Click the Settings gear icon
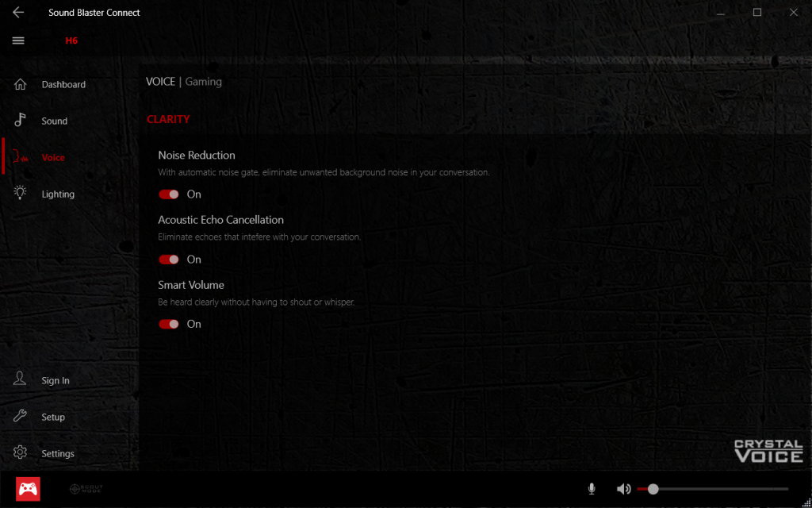Viewport: 812px width, 508px height. (x=20, y=452)
